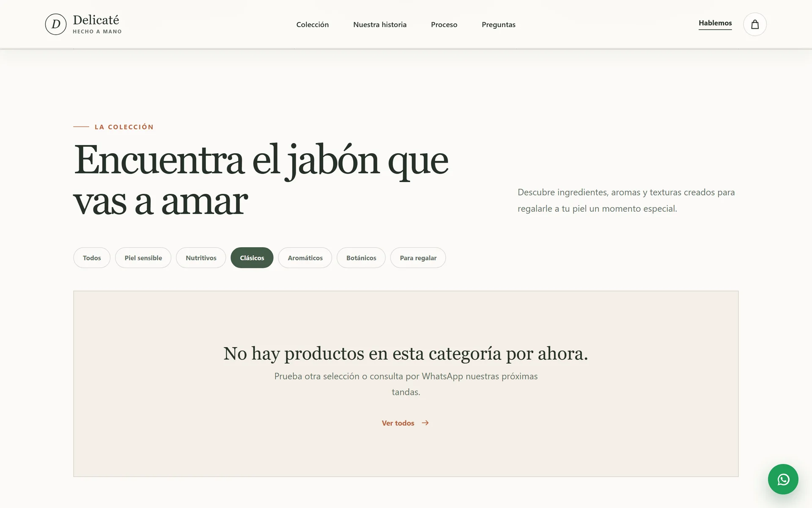Click the Descubre ingredientes description text

(x=626, y=200)
